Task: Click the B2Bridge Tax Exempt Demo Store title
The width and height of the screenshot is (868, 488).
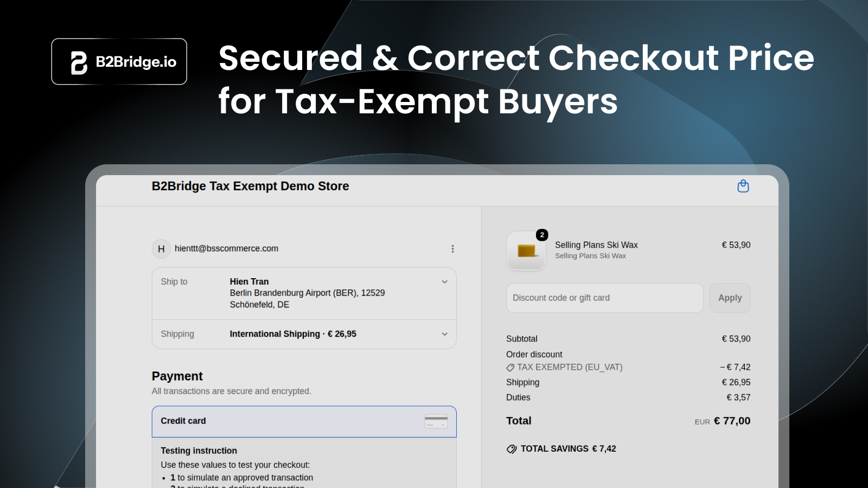Action: point(250,186)
